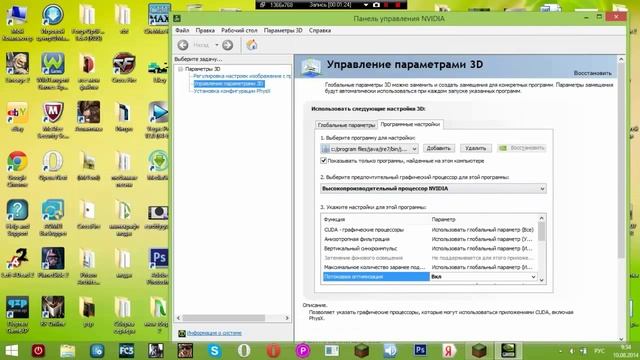
Task: Open the speaker app icon in taskbar
Action: click(391, 351)
